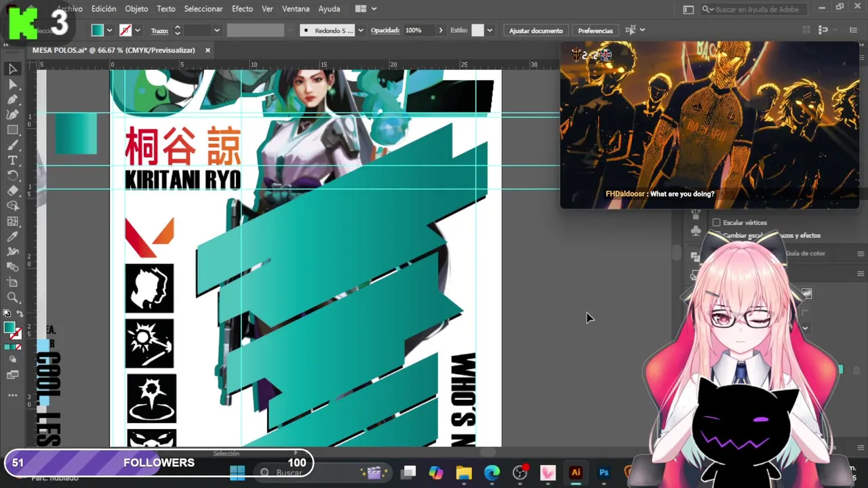Click the Opacidad 100% input field

click(x=419, y=30)
